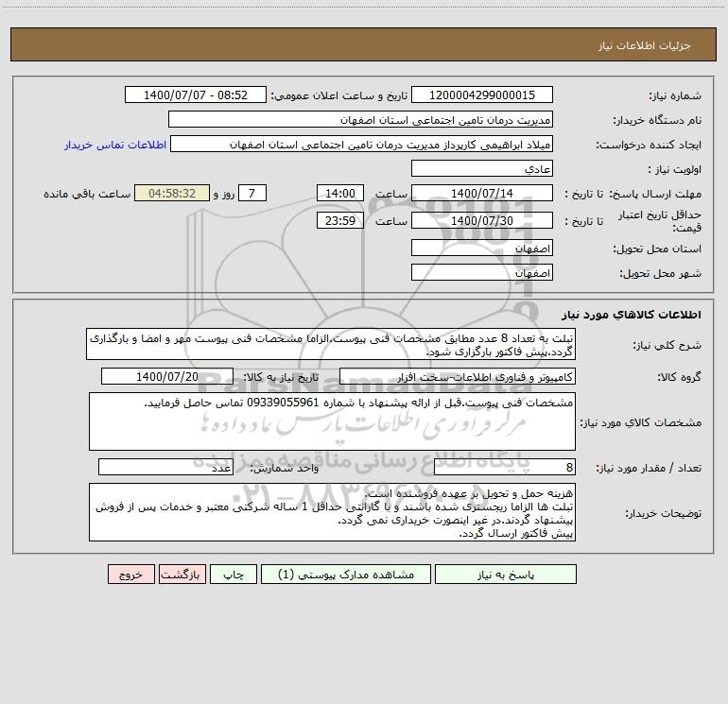This screenshot has height=704, width=728.
Task: Click the quantity field showing 8
Action: coord(505,468)
